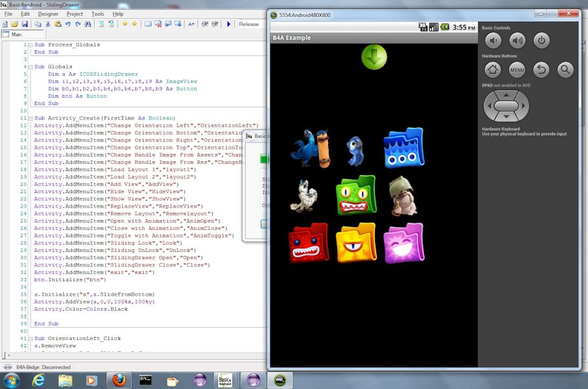Open the Project menu
The image size is (588, 389).
(74, 14)
